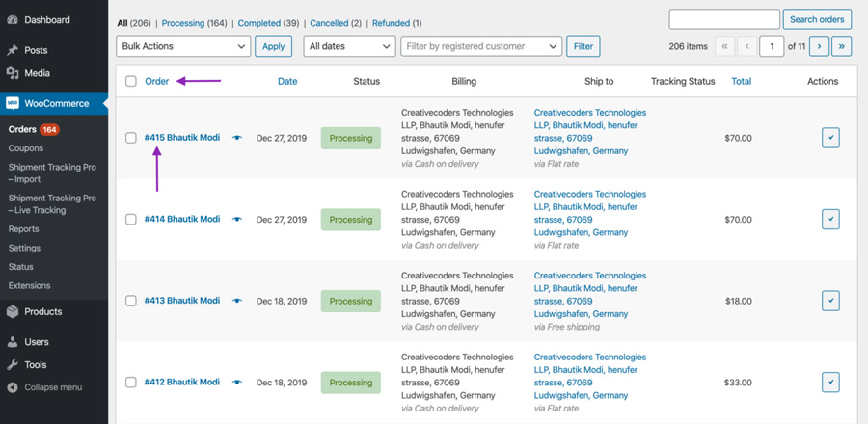
Task: Mark order #415 complete with checkmark button
Action: (830, 138)
